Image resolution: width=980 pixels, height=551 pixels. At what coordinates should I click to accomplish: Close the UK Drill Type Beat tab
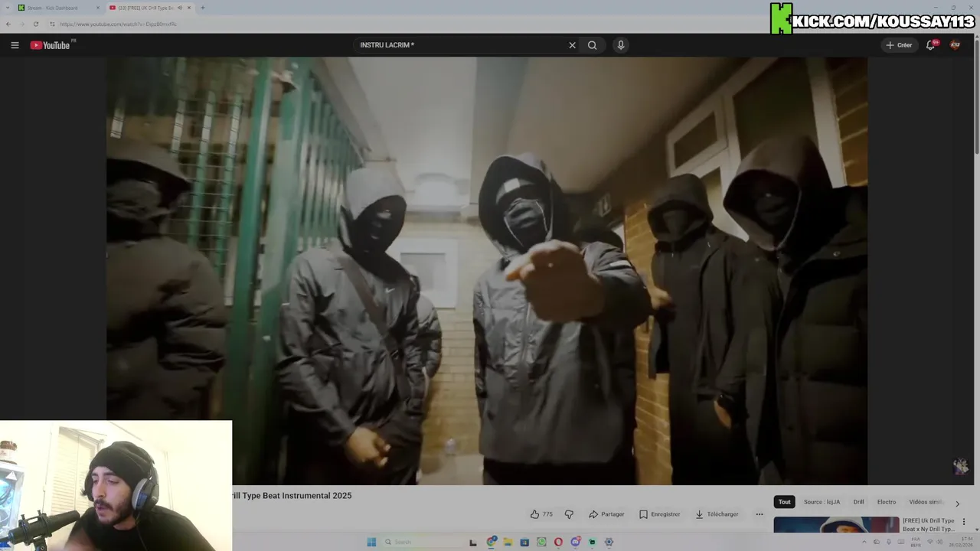click(189, 8)
